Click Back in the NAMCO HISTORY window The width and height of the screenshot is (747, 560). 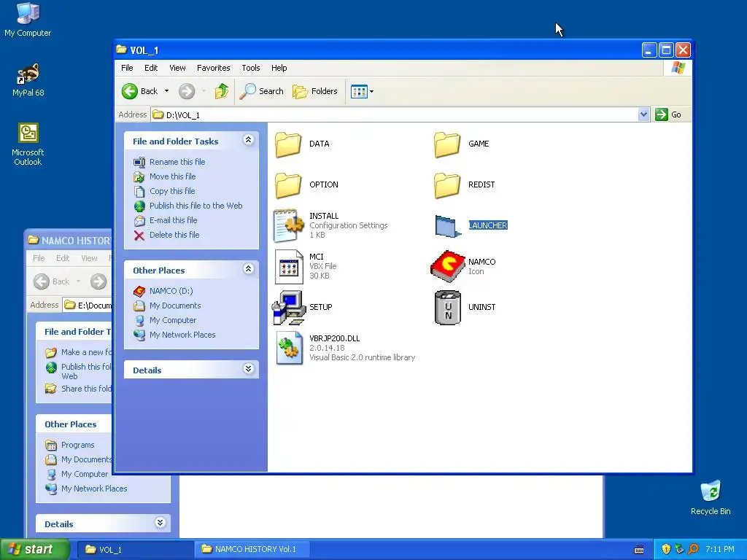click(52, 281)
